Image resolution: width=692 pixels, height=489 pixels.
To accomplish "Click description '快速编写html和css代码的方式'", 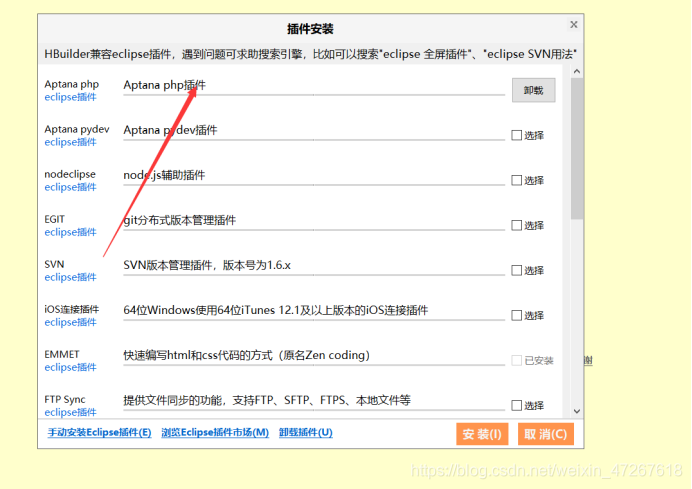I will pos(246,355).
